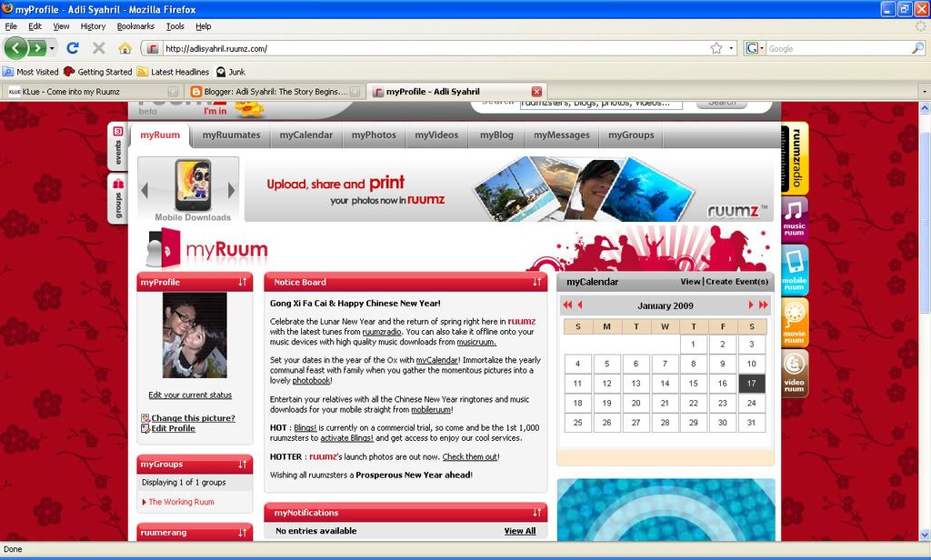Open the Home page icon

125,48
